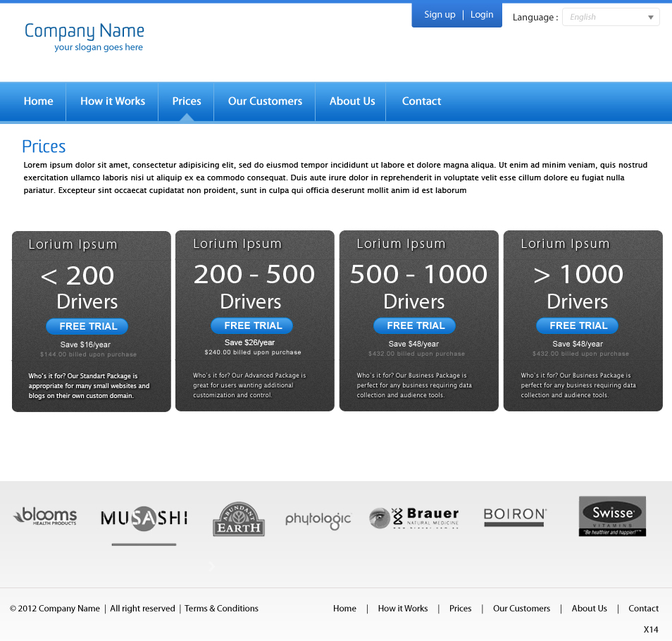The width and height of the screenshot is (672, 641).
Task: Click the Boiron logo
Action: coord(515,517)
